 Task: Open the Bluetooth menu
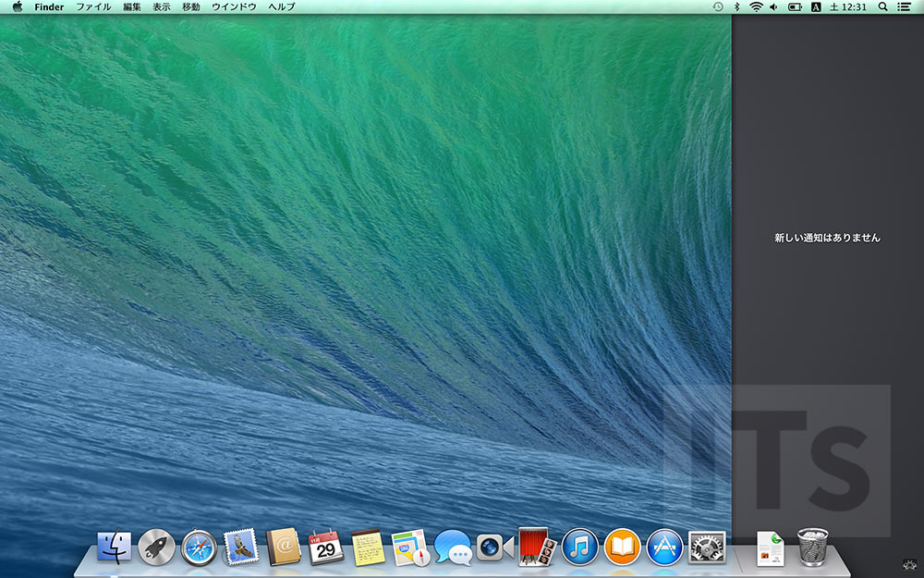(x=737, y=7)
